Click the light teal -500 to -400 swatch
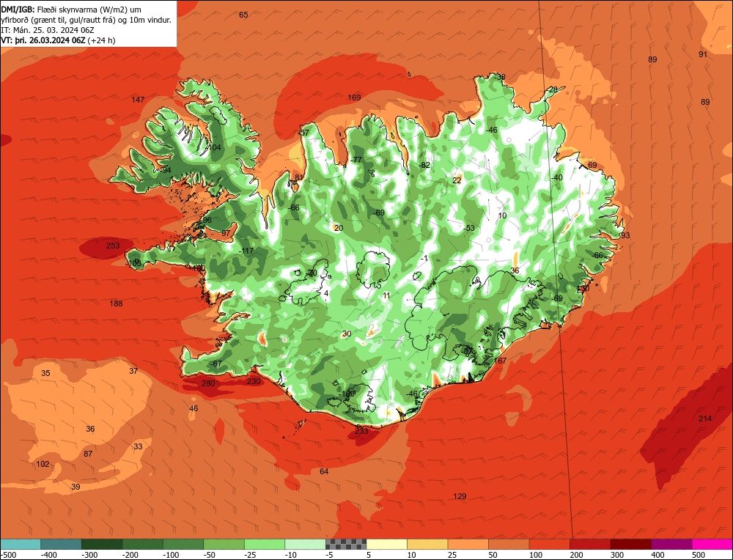 coord(20,544)
